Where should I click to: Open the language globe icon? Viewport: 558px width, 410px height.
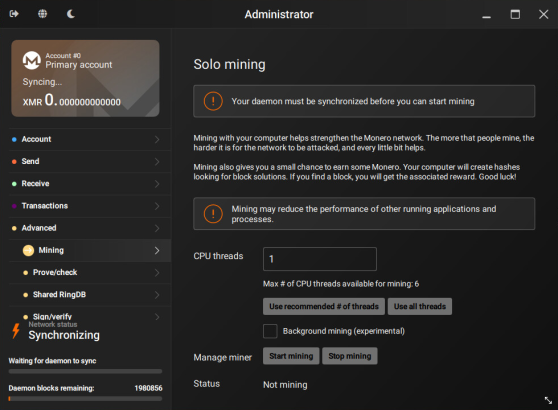pyautogui.click(x=42, y=14)
